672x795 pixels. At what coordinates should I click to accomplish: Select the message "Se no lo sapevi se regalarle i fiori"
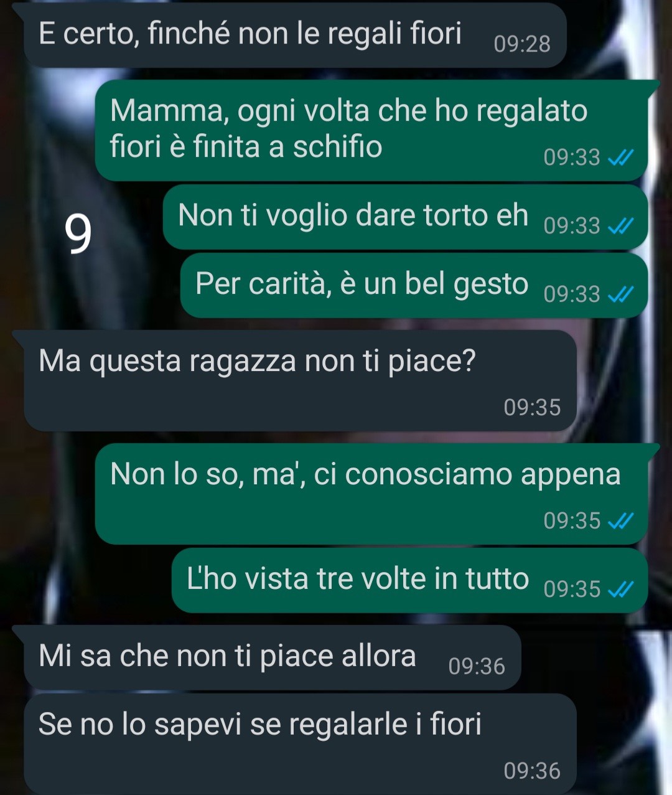pos(300,744)
